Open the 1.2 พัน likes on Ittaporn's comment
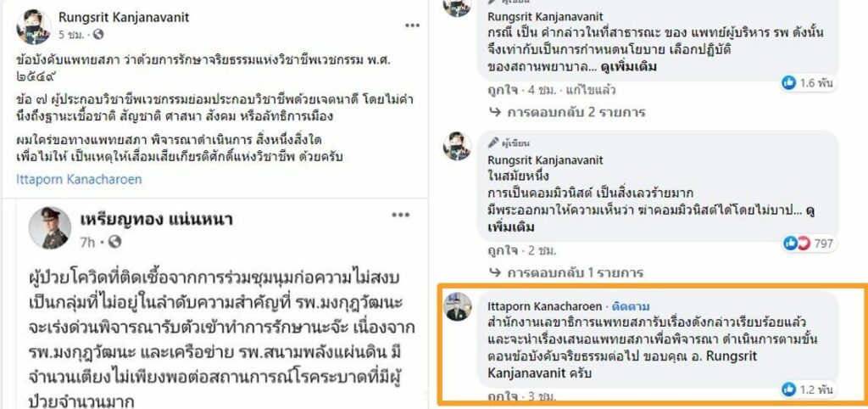Screen dimensions: 868x409 tap(807, 389)
